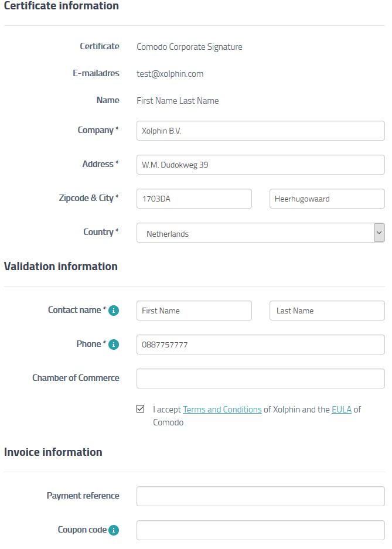
Task: Click the Last Name contact input
Action: 326,311
